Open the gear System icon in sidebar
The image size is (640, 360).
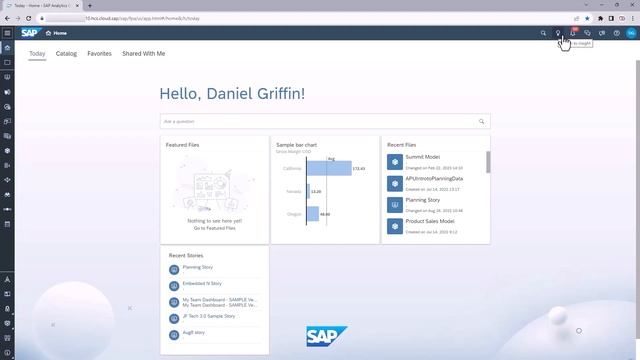pos(7,323)
